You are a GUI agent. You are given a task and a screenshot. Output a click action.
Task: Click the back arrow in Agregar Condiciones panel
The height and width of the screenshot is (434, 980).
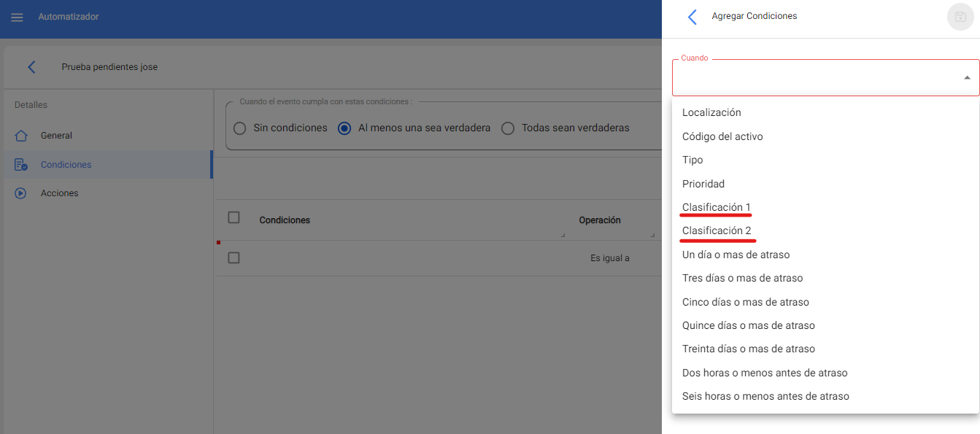(692, 17)
